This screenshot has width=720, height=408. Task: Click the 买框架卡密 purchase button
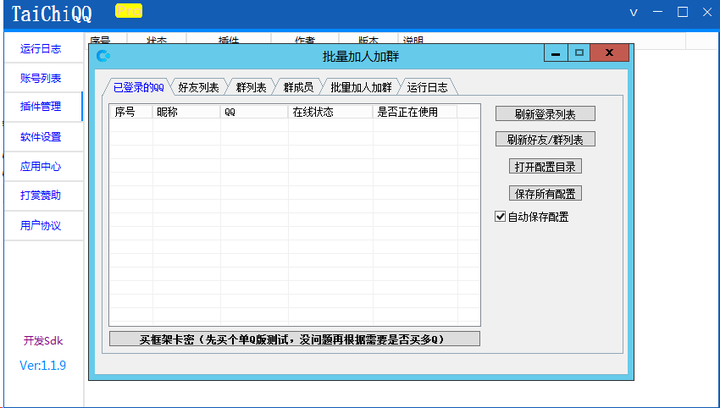(294, 339)
